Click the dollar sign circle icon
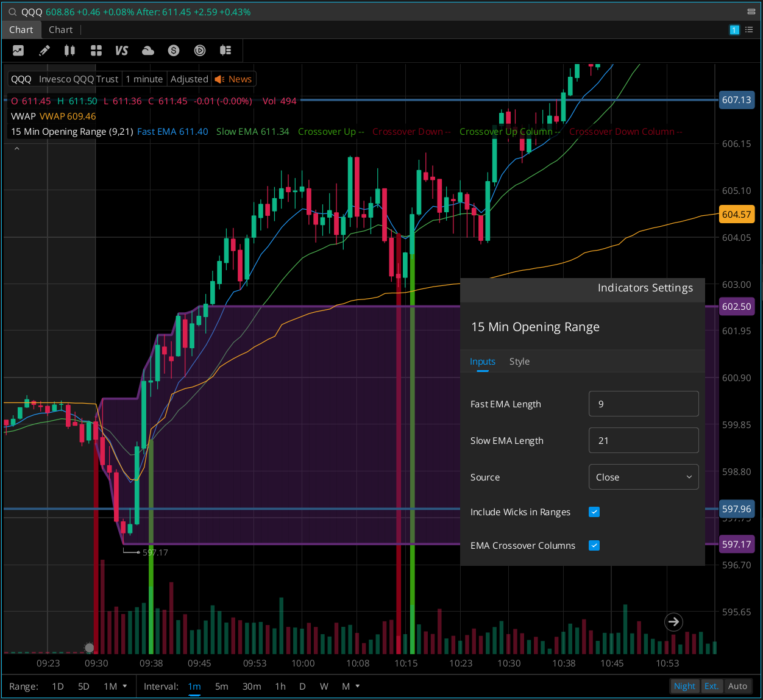The width and height of the screenshot is (763, 700). coord(174,51)
